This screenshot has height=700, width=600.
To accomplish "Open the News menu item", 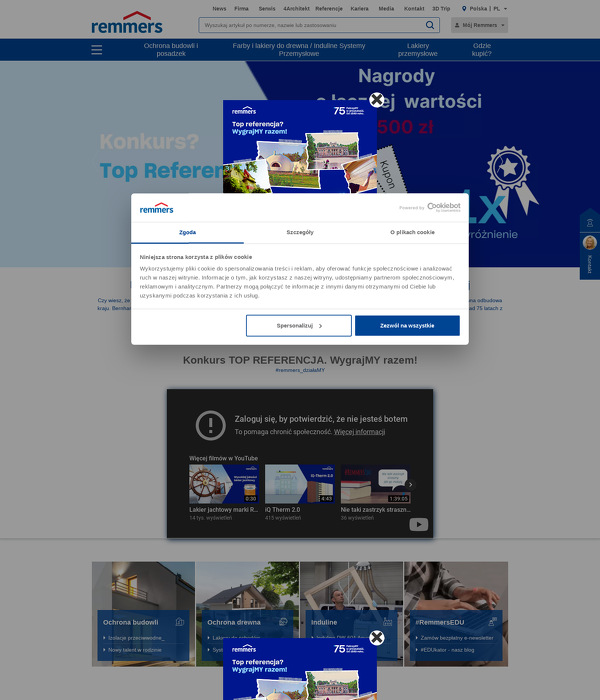I will click(x=219, y=8).
